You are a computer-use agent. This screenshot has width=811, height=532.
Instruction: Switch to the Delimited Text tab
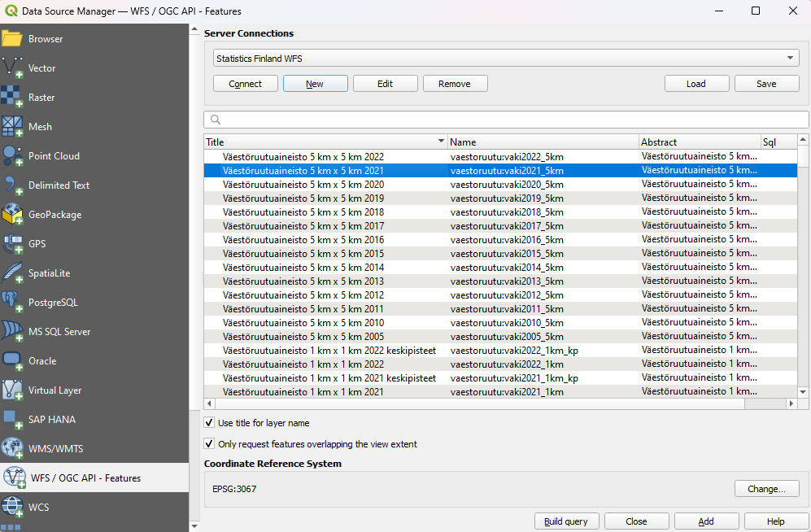[59, 185]
